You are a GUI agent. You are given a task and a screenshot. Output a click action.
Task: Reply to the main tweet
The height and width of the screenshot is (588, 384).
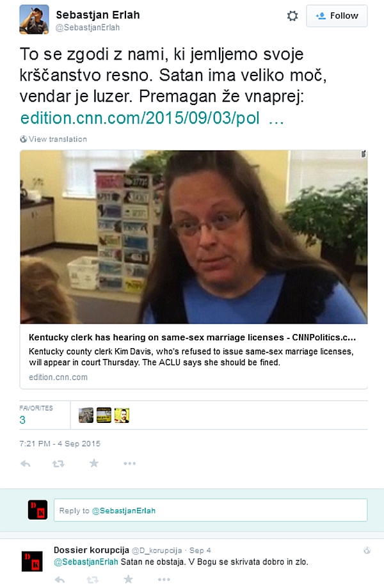[26, 464]
